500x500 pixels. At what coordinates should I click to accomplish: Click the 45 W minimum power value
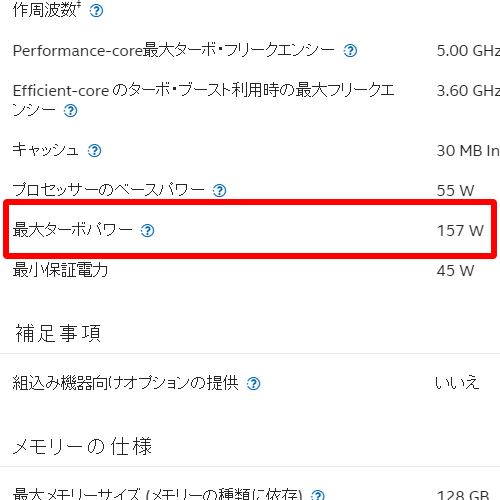coord(455,271)
